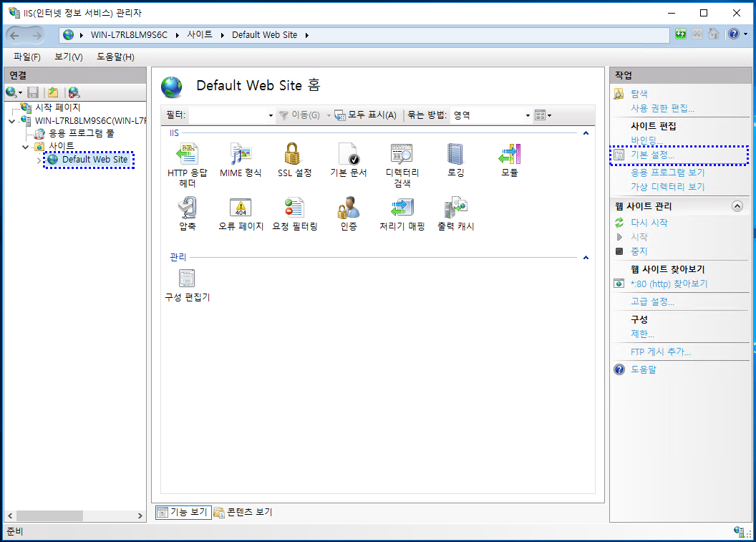Click the filter text input field
Screen dimensions: 756x542
228,115
